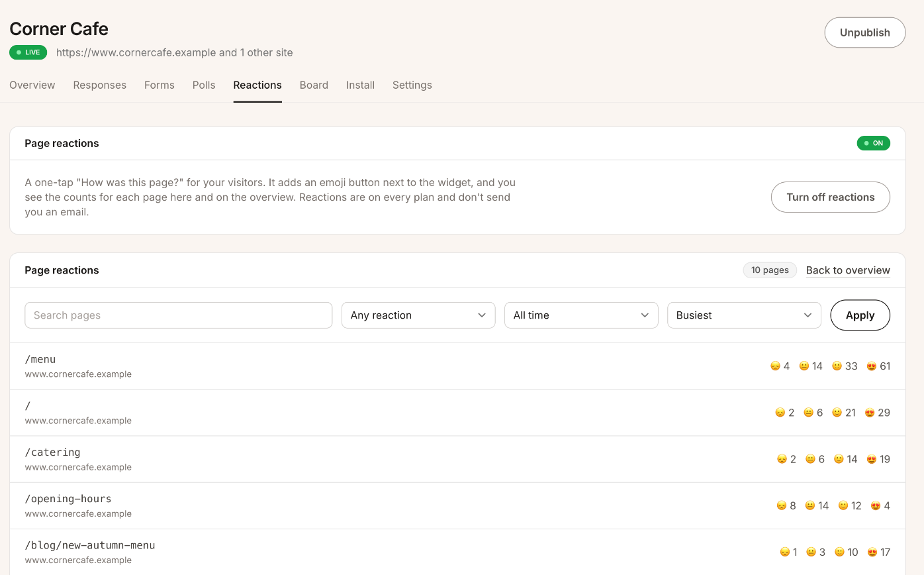Viewport: 924px width, 575px height.
Task: Click the sad emoji in /blog/new-autumn-menu row
Action: coord(785,552)
